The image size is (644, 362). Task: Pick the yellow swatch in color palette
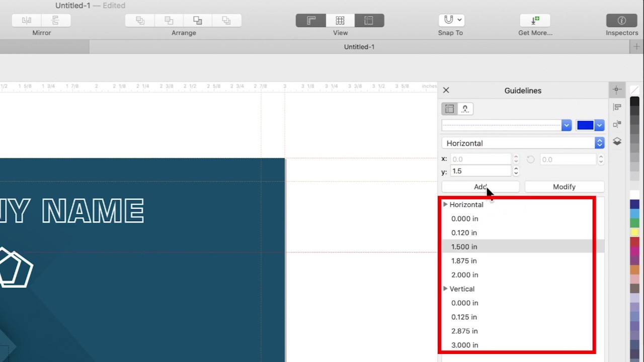(x=634, y=232)
